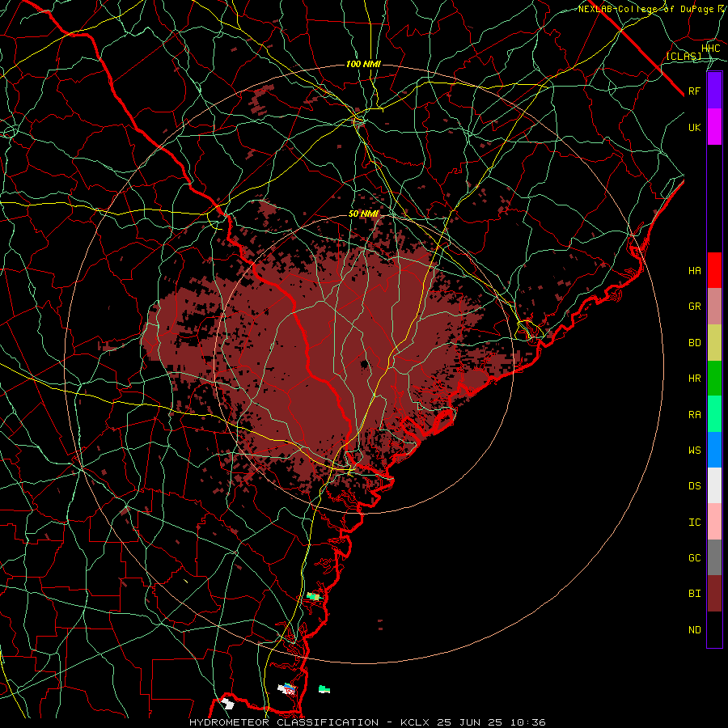Click the BD yellow legend swatch
Viewport: 728px width, 728px height.
click(714, 343)
